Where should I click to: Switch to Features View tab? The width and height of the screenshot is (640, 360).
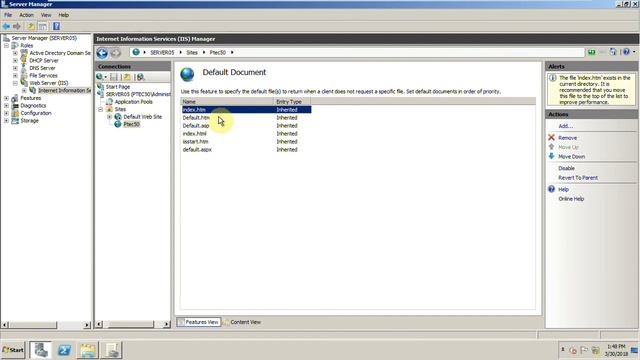click(x=199, y=322)
